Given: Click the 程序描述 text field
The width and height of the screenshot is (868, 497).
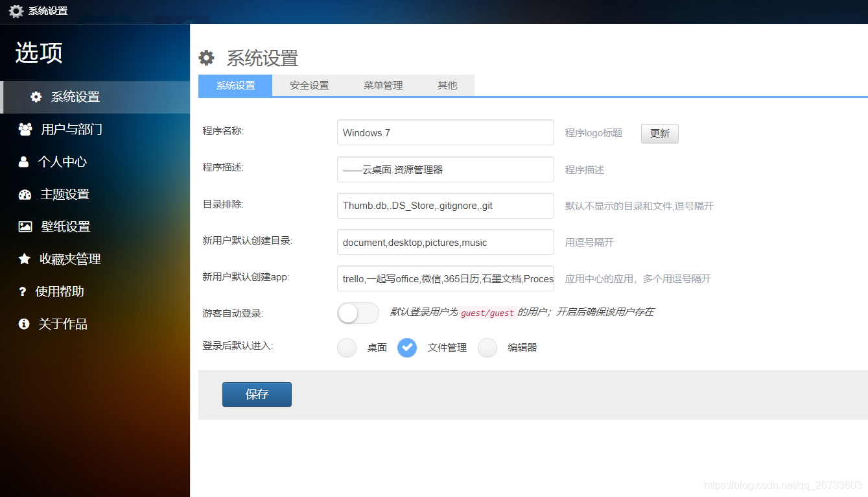Looking at the screenshot, I should pyautogui.click(x=445, y=169).
